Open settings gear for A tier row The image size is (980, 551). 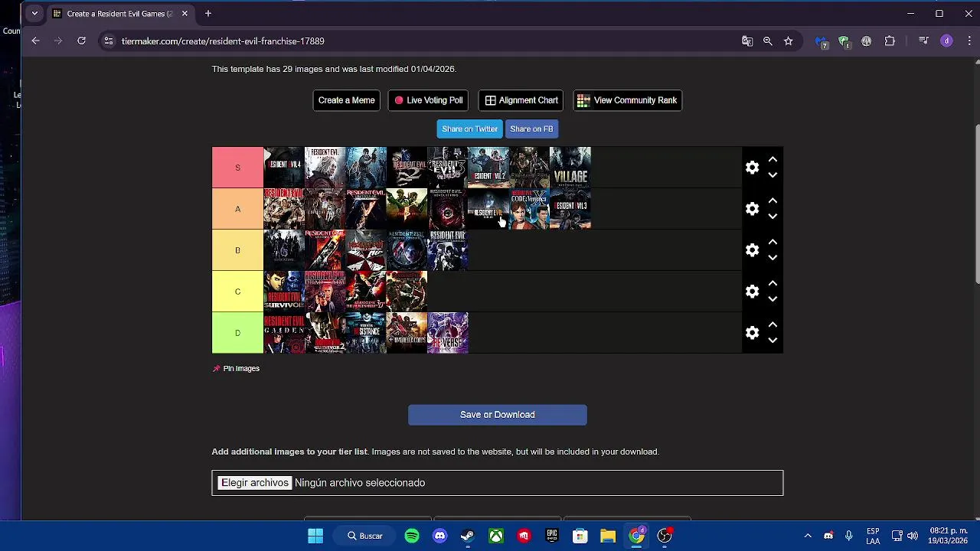pos(752,209)
